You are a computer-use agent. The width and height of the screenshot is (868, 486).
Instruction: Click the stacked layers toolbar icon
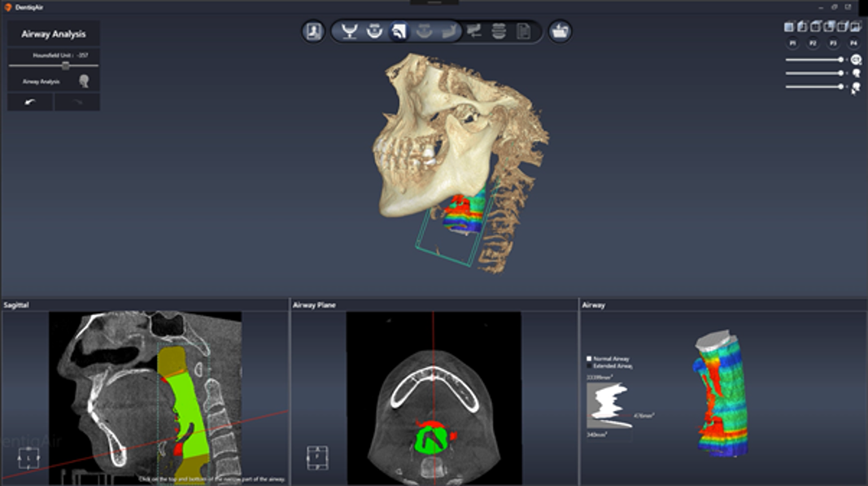[x=499, y=32]
